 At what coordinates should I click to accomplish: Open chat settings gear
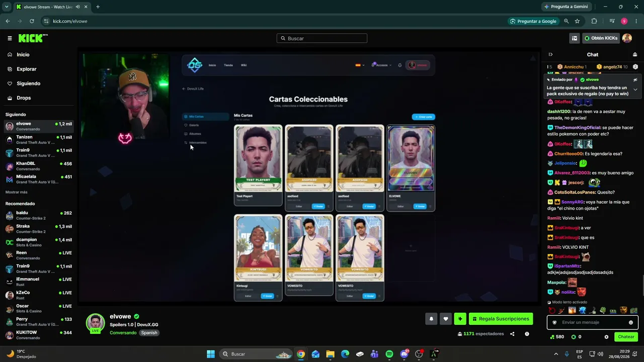coord(606,337)
